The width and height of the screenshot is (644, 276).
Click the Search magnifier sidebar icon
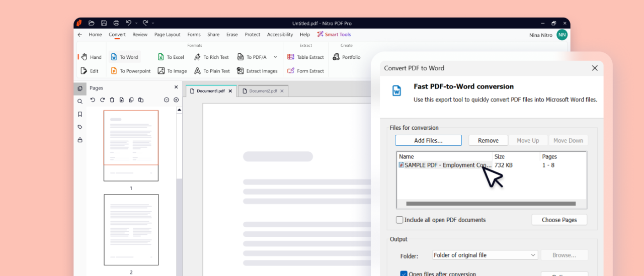80,102
